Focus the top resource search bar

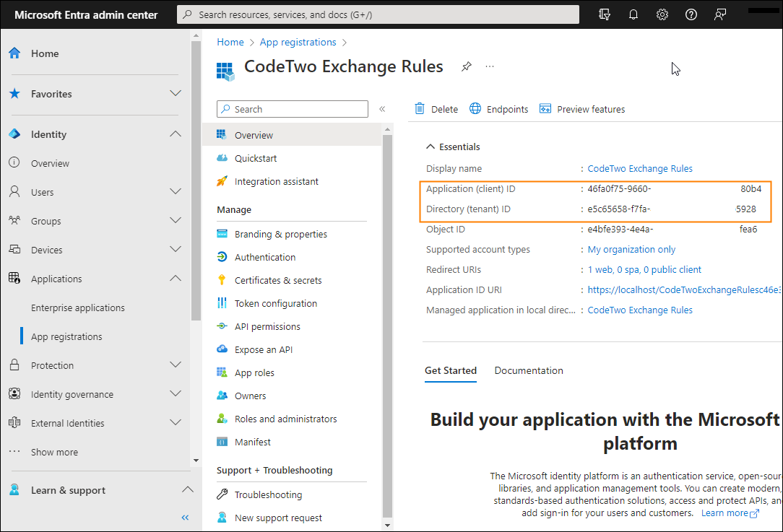click(x=378, y=14)
